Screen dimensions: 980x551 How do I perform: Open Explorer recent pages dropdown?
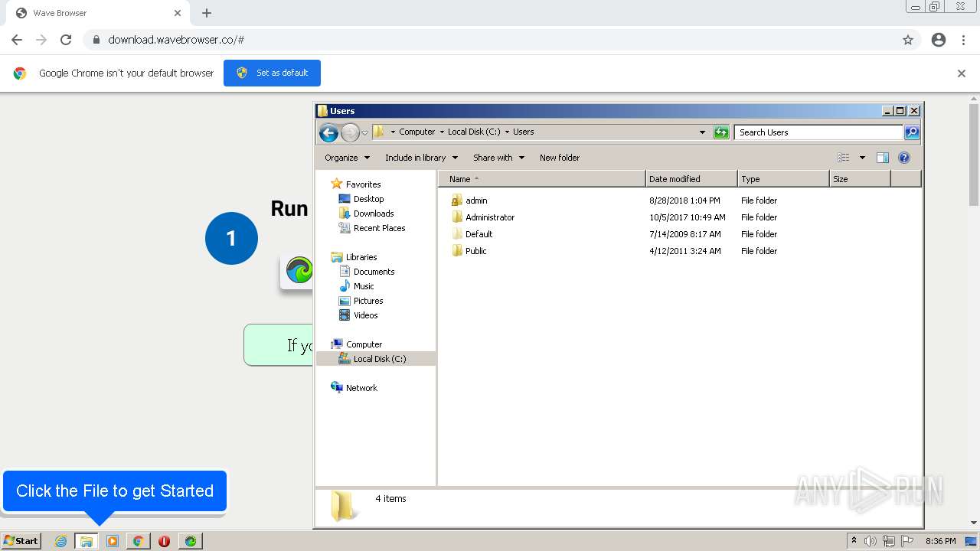pyautogui.click(x=364, y=132)
